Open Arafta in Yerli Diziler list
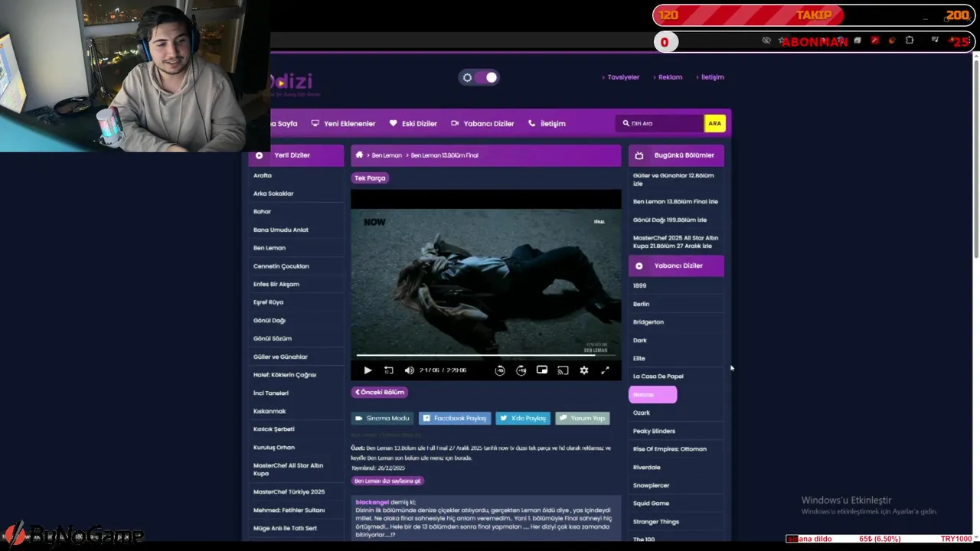This screenshot has width=980, height=551. pos(263,175)
